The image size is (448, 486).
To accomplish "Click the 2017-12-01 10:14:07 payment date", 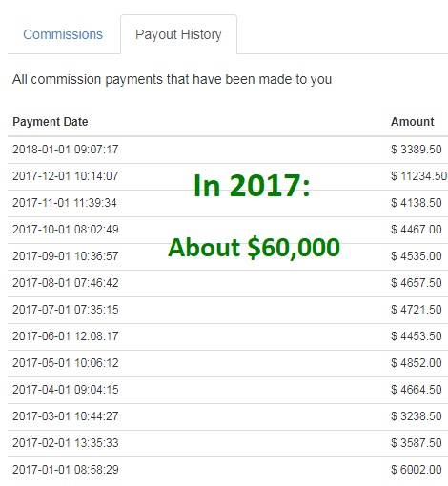I will [x=66, y=176].
